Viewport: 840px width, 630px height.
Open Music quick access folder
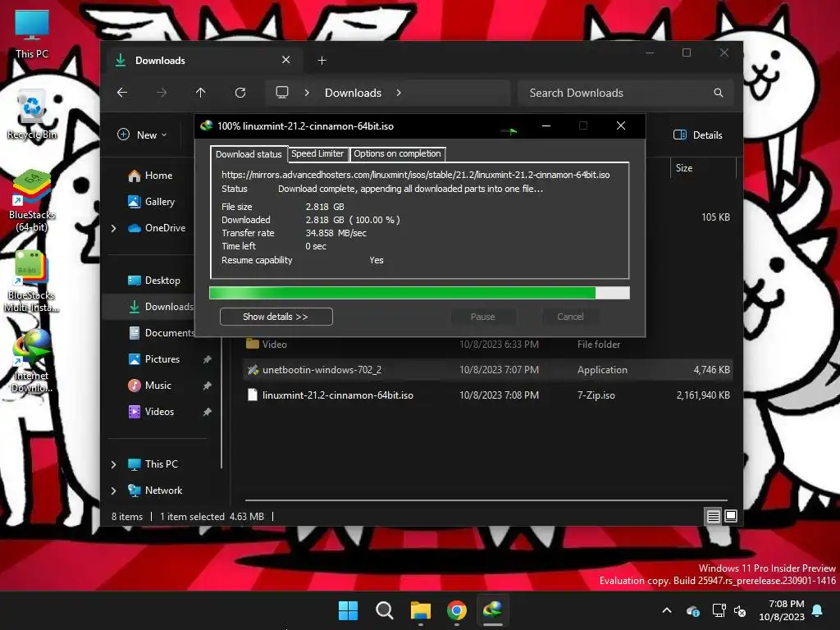tap(150, 386)
